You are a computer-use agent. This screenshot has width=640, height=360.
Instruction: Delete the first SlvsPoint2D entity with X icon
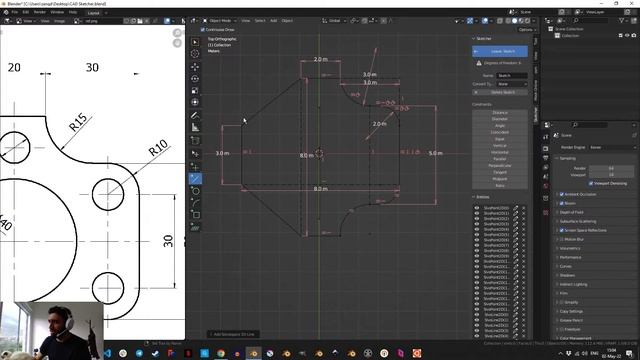pos(524,208)
